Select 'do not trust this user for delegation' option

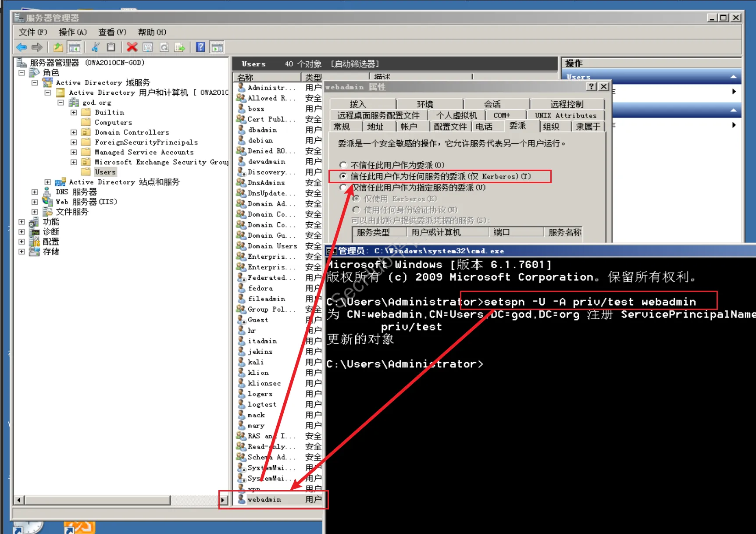pos(343,165)
